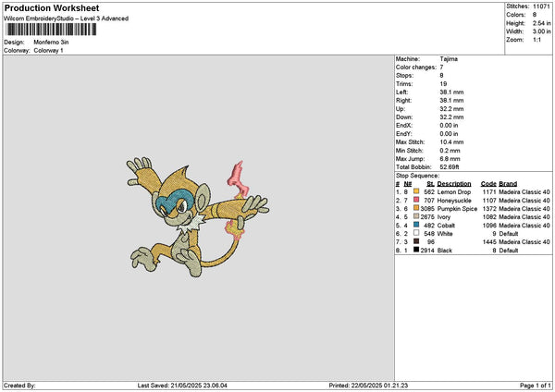Click the Max Stitch value '10.4 mm'

(x=451, y=142)
